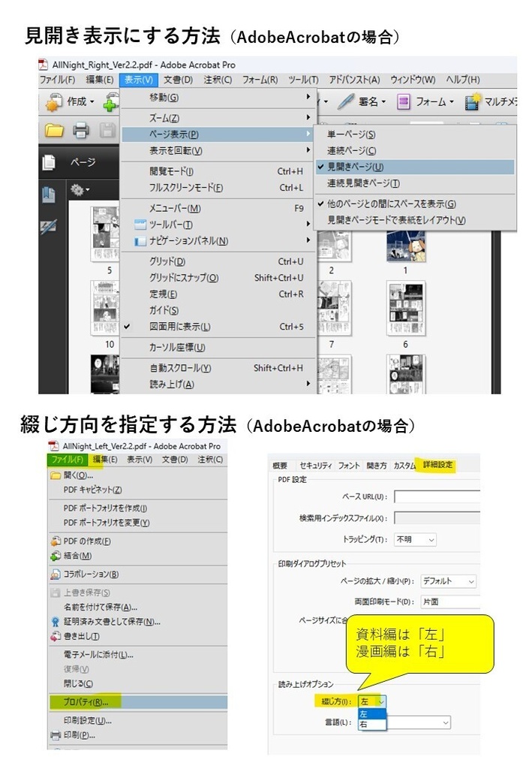Viewport: 532px width, 769px height.
Task: Click the Navigation Panel (ナビゲーションパネル) menu icon
Action: (140, 241)
